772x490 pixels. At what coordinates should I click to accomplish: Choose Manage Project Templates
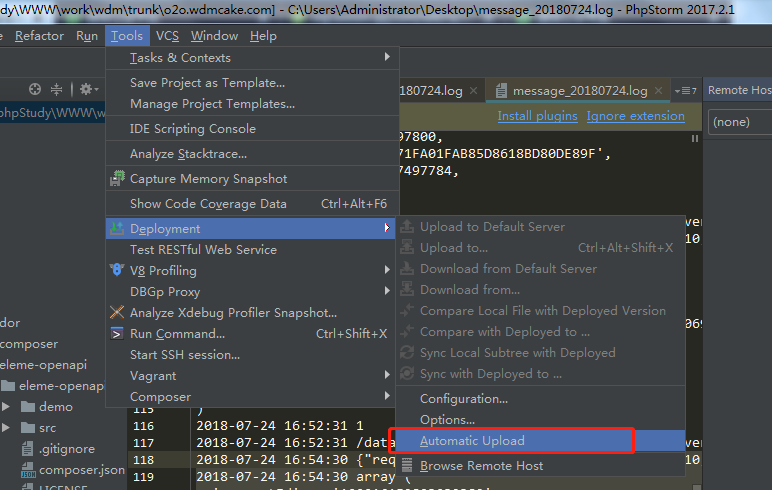coord(252,104)
